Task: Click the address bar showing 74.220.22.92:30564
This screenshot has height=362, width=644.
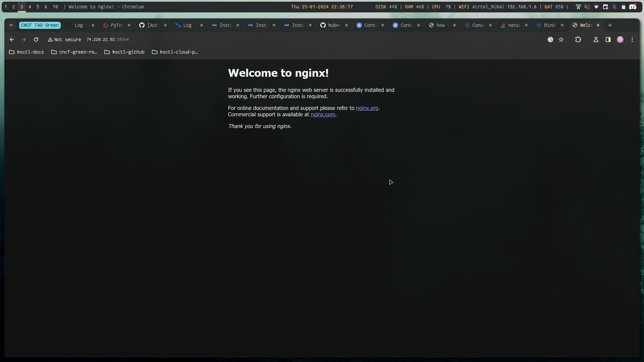Action: click(x=108, y=40)
